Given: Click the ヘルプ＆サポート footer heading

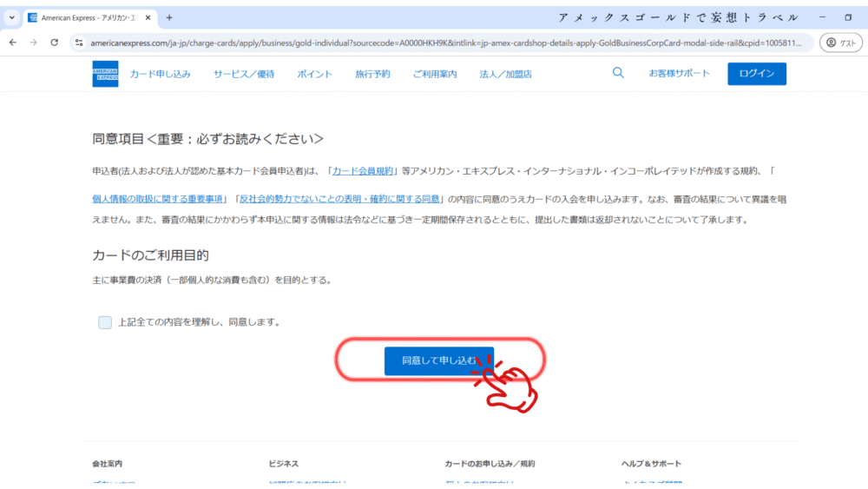Looking at the screenshot, I should [x=651, y=464].
